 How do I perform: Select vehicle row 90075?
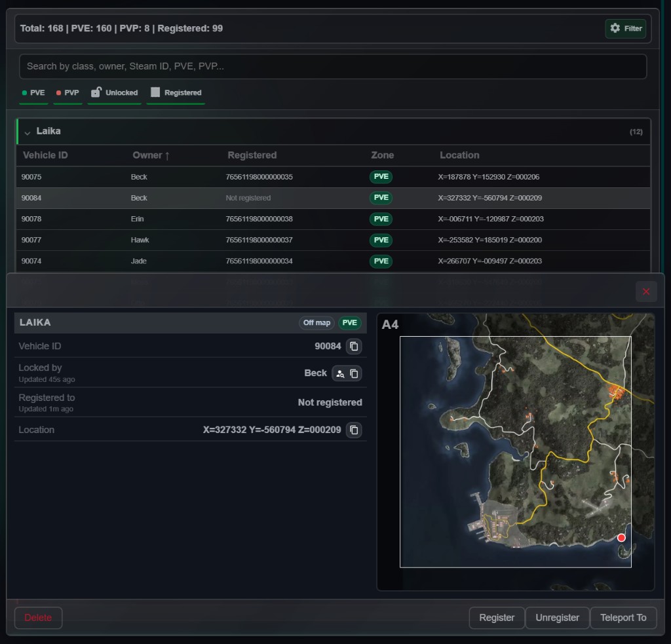click(x=333, y=177)
